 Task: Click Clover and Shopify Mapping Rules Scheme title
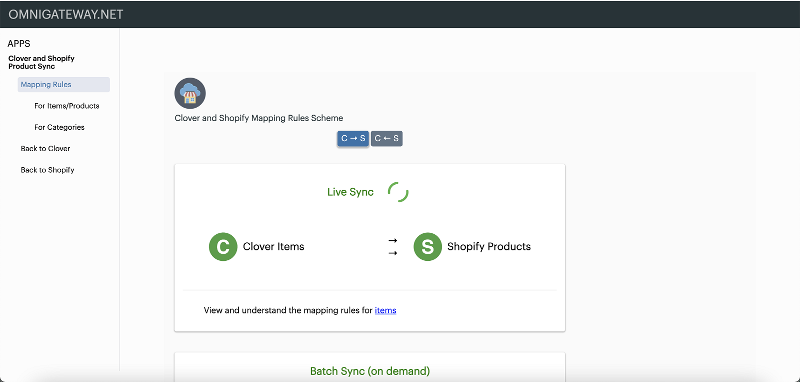[x=259, y=118]
